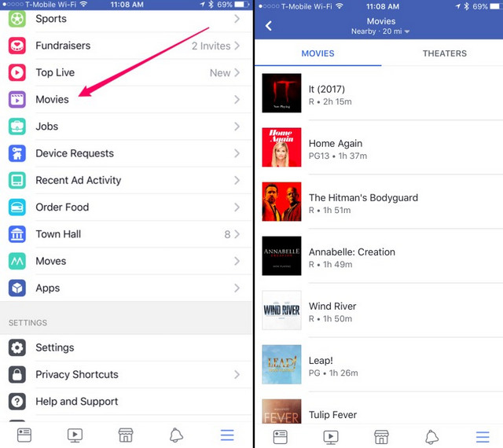Open the Jobs menu entry
Screen dimensions: 503x448
click(127, 127)
